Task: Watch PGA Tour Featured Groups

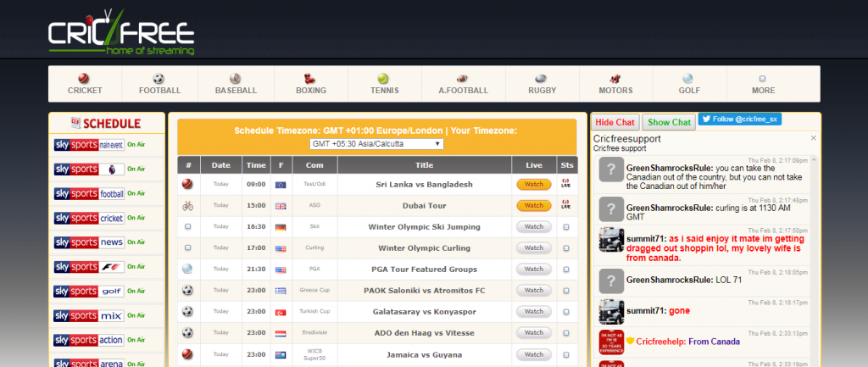Action: (x=534, y=269)
